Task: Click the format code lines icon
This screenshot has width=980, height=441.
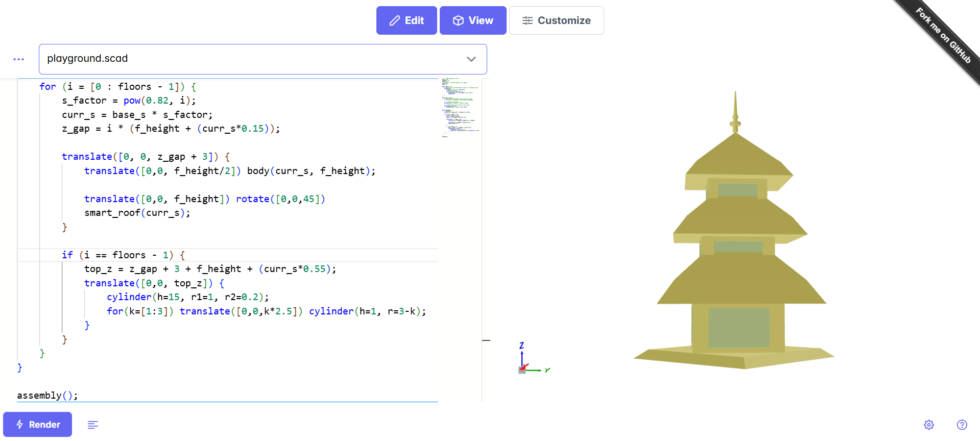Action: click(x=93, y=425)
